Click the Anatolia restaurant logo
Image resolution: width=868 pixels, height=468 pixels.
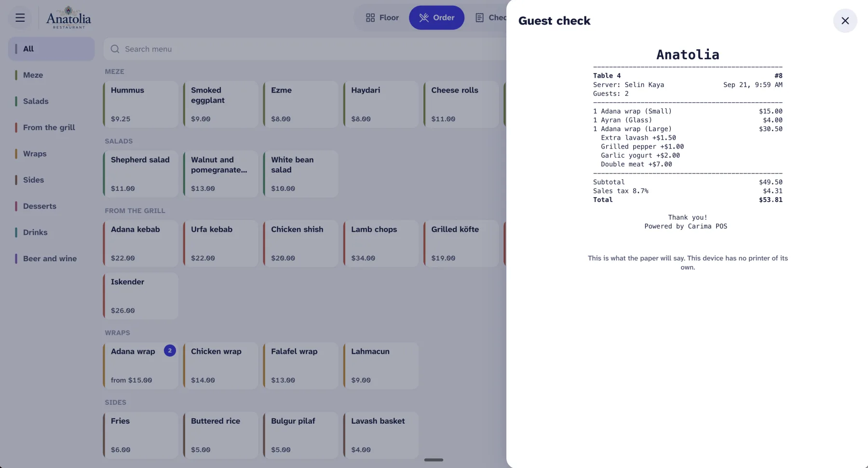pyautogui.click(x=68, y=18)
